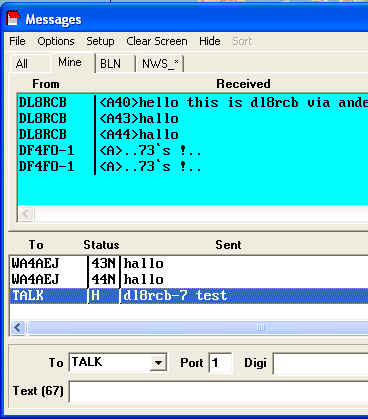This screenshot has height=419, width=368.
Task: Click the Sent list horizontal scrollbar thumb
Action: [260, 328]
